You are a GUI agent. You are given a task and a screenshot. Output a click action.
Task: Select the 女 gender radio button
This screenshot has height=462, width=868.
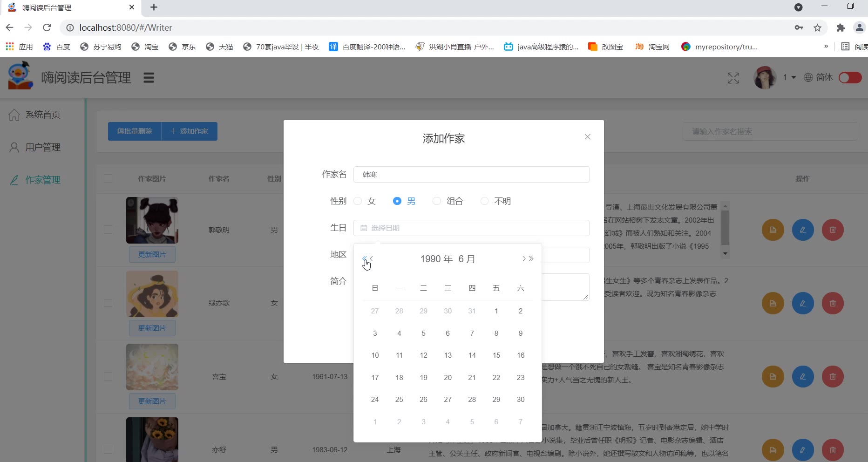pyautogui.click(x=358, y=201)
